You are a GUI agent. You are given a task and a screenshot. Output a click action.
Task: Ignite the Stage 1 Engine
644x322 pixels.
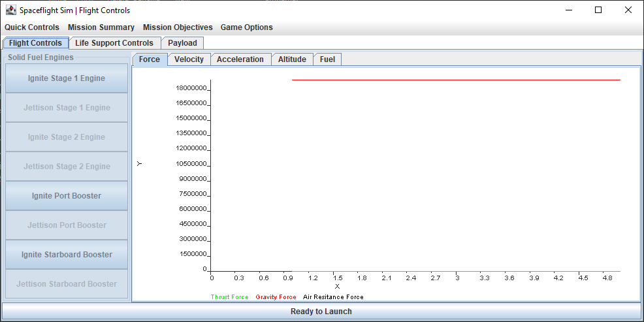[67, 78]
